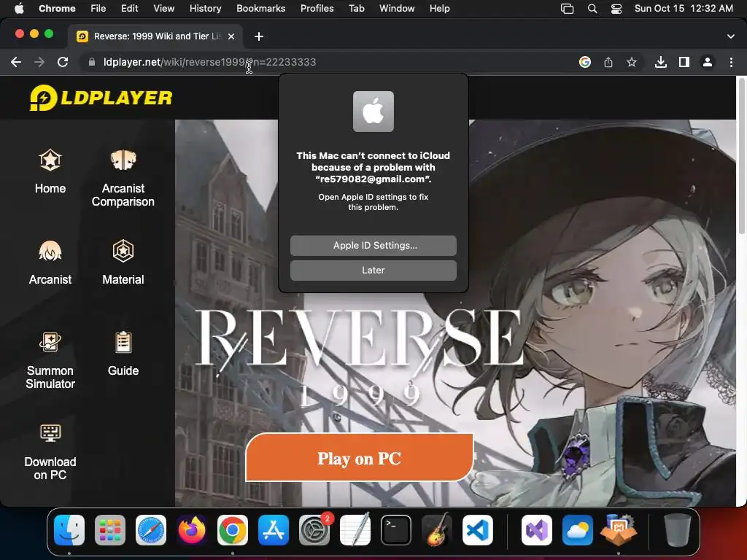Open Finder from the Dock
The height and width of the screenshot is (560, 747).
(69, 530)
